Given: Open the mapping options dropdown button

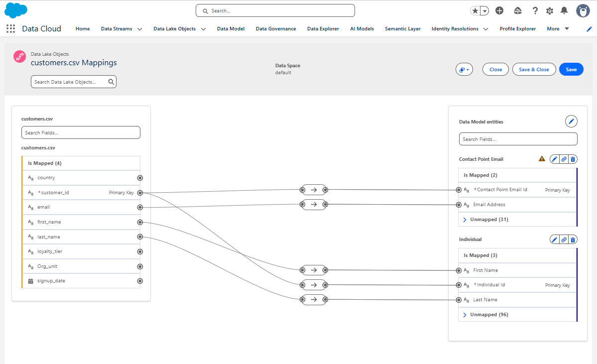Looking at the screenshot, I should 464,69.
